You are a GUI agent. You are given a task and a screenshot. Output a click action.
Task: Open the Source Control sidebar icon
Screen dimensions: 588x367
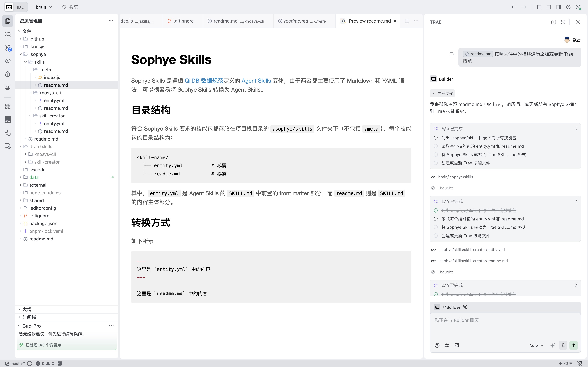point(8,48)
